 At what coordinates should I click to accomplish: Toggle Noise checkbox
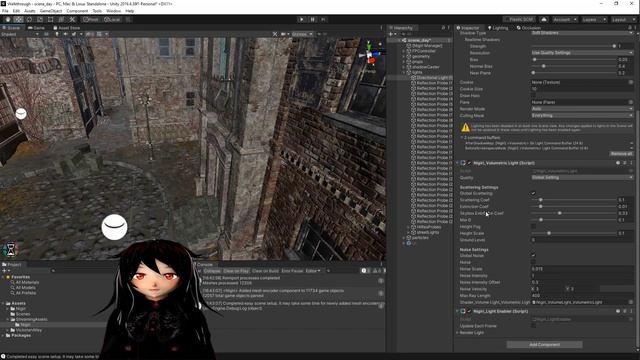click(x=533, y=262)
